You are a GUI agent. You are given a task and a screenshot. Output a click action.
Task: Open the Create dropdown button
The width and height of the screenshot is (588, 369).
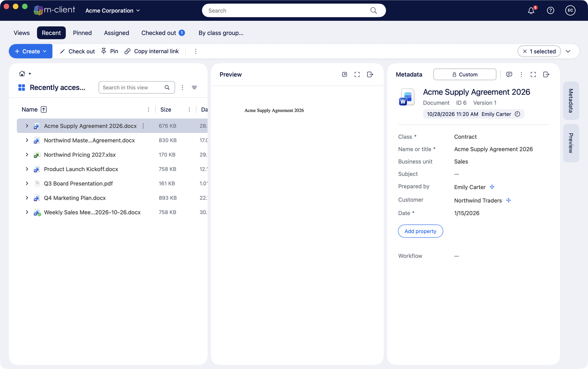tap(31, 51)
